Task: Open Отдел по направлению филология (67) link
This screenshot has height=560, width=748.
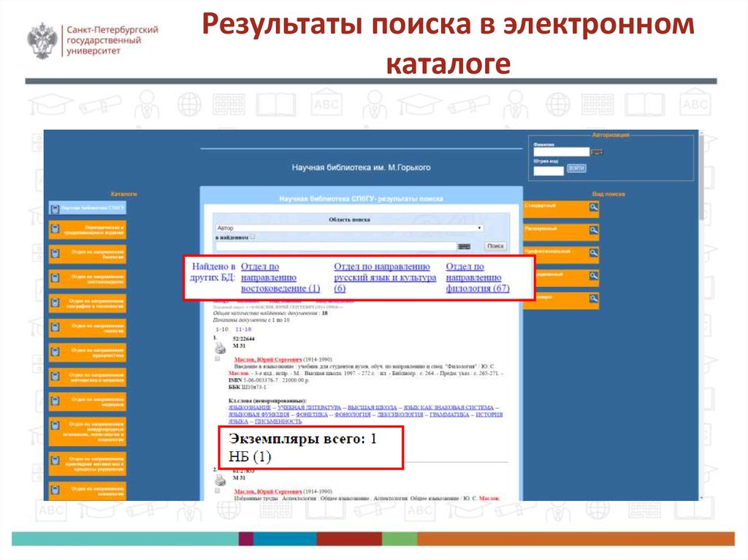Action: pyautogui.click(x=478, y=277)
